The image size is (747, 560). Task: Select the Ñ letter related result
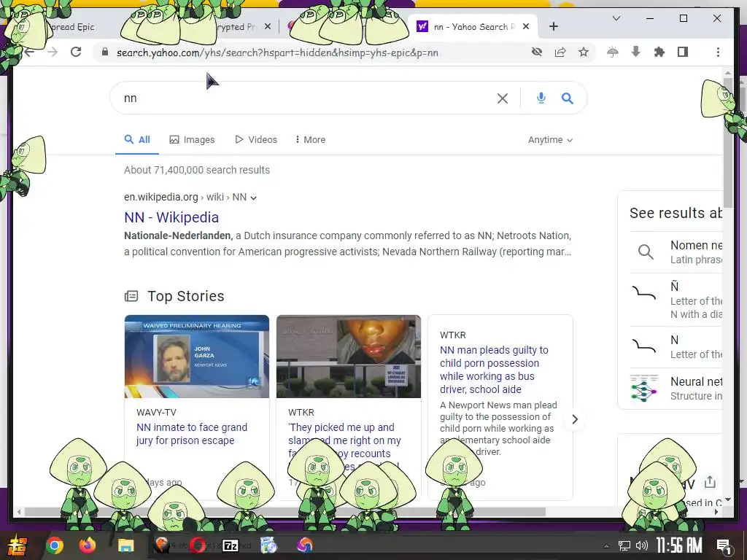tap(676, 300)
